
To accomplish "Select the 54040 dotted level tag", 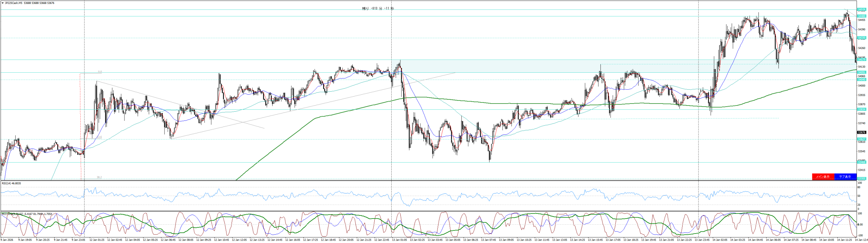I will coord(862,80).
